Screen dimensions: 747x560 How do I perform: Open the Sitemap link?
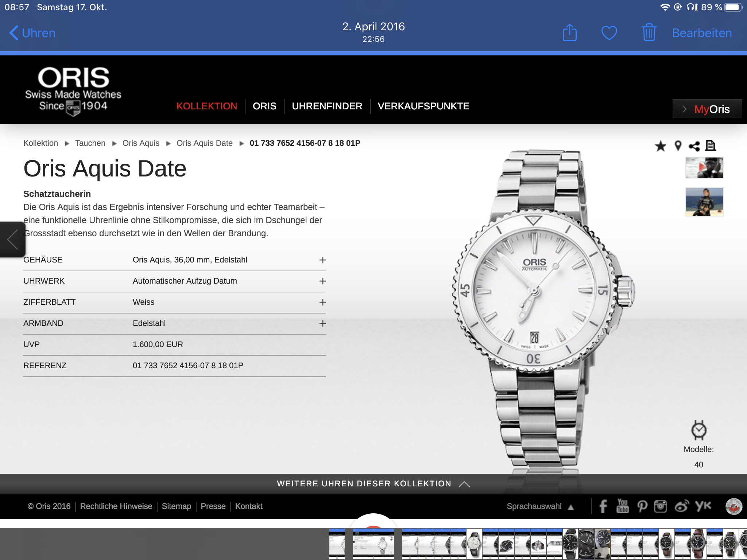[x=176, y=506]
